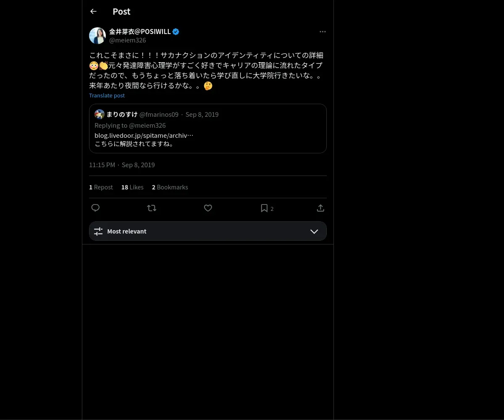Open 金井芽衣 profile picture
Screen dimensions: 504x420
pyautogui.click(x=97, y=36)
